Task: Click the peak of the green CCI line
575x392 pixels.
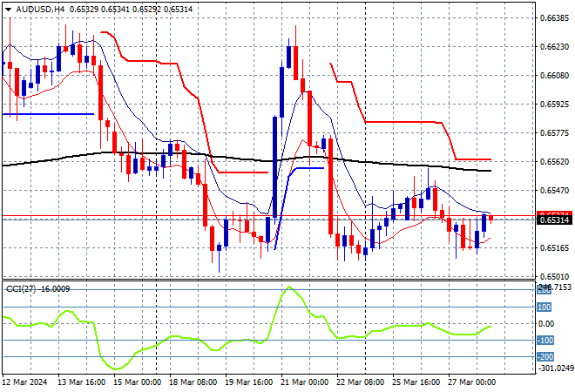Action: [287, 287]
